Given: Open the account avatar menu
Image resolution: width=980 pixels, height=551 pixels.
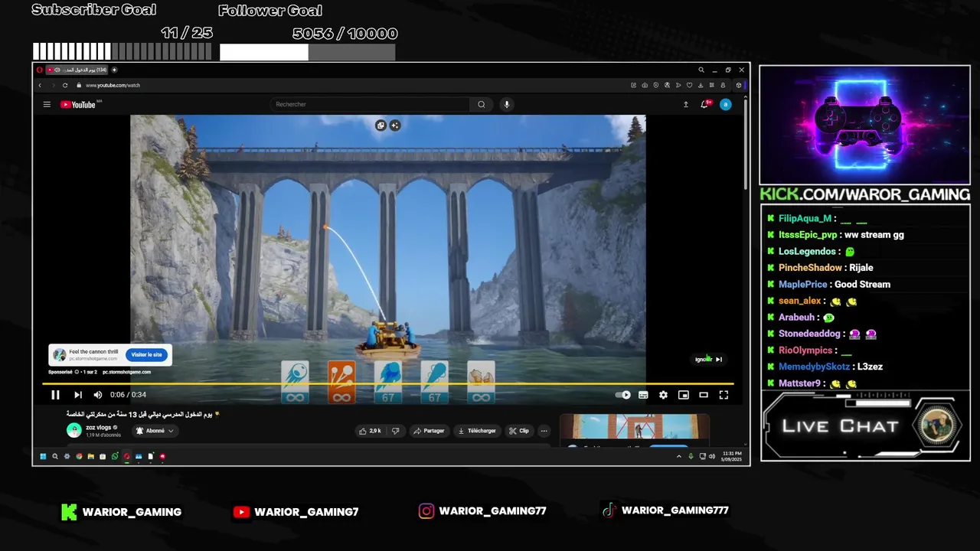Looking at the screenshot, I should coord(725,104).
